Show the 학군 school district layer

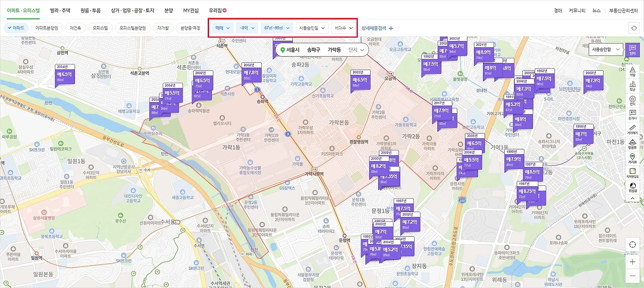coord(632,85)
